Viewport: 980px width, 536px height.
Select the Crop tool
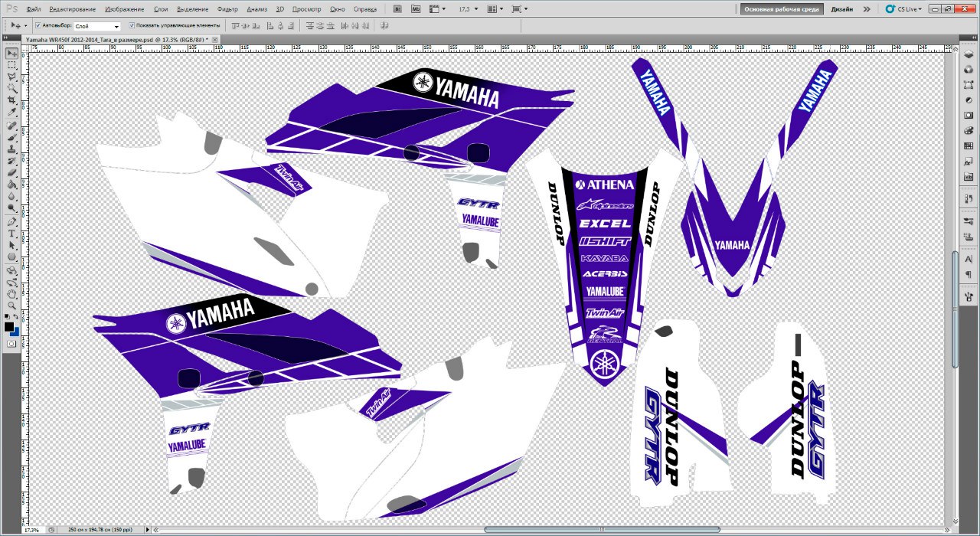coord(12,101)
